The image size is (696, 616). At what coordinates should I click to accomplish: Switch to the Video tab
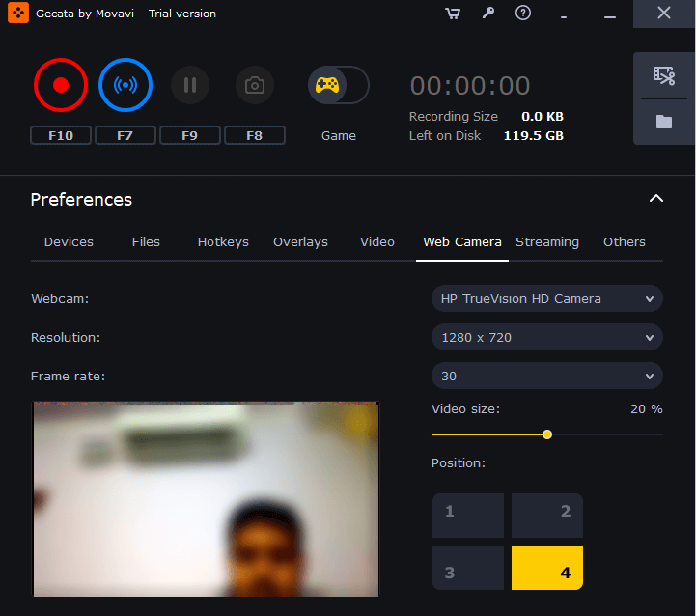click(x=376, y=242)
